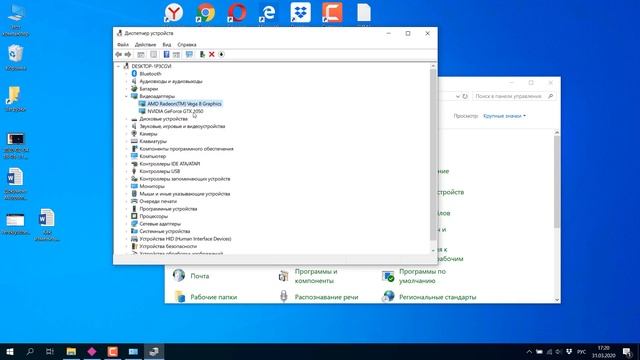Click the green Update driver toolbar icon
This screenshot has height=360, width=640.
coord(202,54)
